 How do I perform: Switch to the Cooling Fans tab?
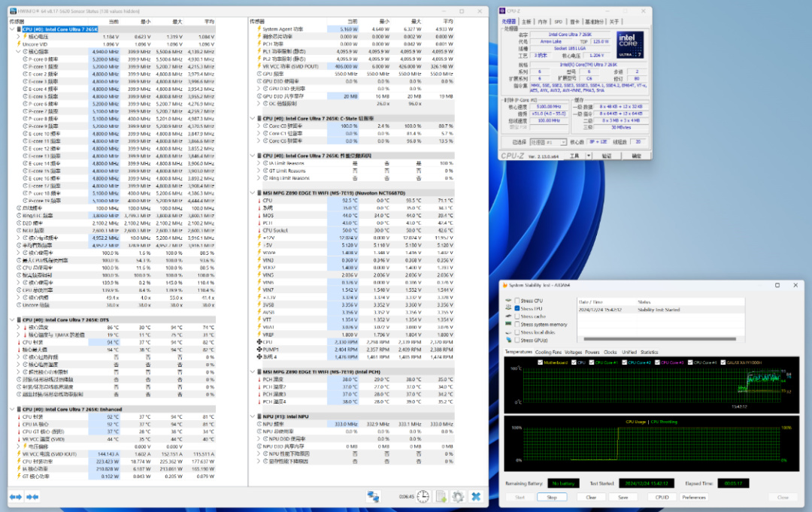[547, 352]
